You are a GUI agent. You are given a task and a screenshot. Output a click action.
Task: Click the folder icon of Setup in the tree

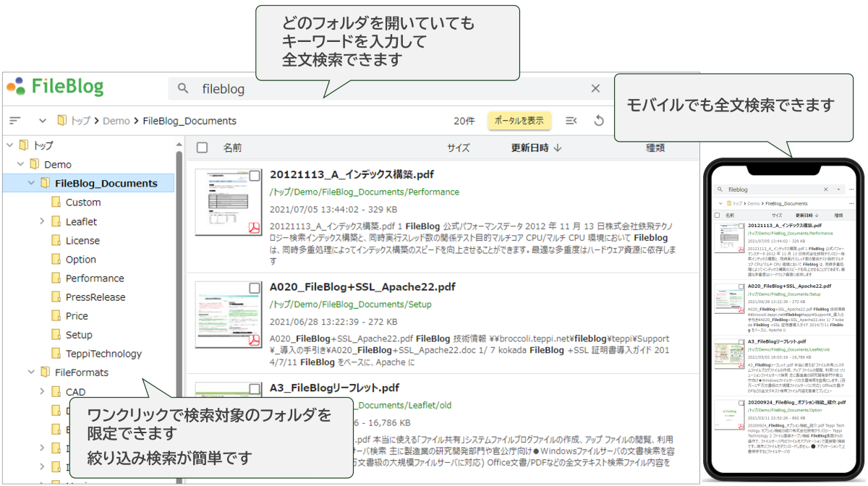56,334
